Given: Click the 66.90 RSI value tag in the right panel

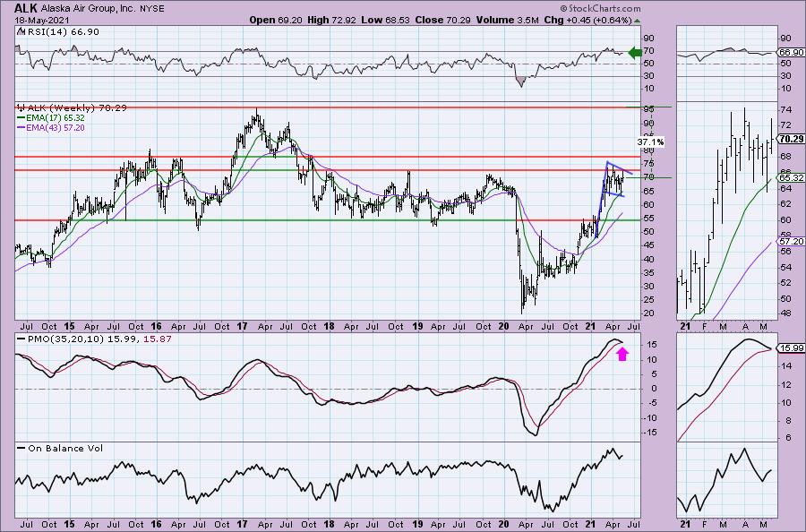Looking at the screenshot, I should click(x=791, y=53).
